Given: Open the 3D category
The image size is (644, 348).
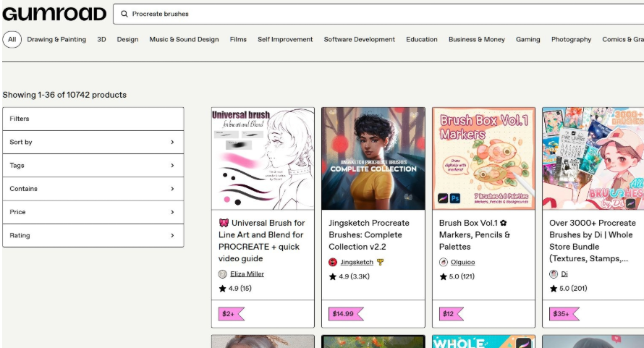Looking at the screenshot, I should [x=101, y=40].
